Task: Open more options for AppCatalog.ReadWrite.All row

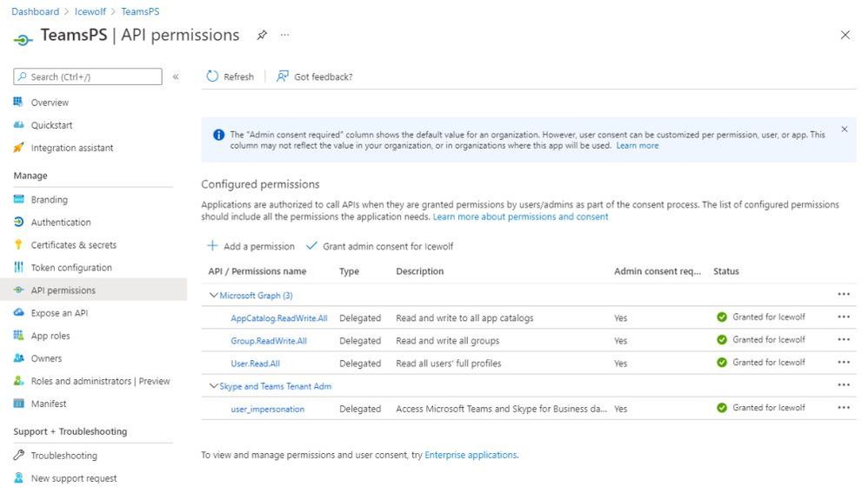Action: [843, 317]
